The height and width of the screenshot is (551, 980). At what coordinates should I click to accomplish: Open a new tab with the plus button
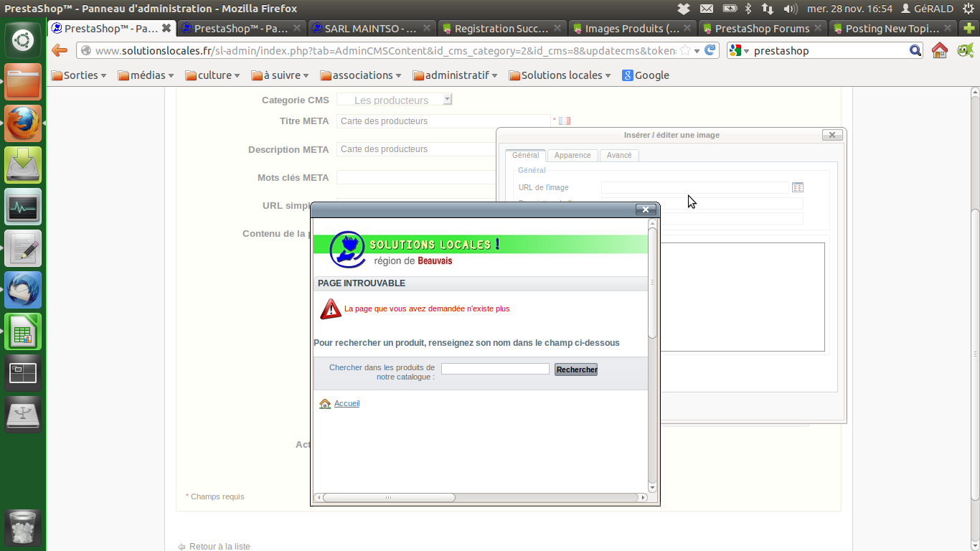(969, 29)
